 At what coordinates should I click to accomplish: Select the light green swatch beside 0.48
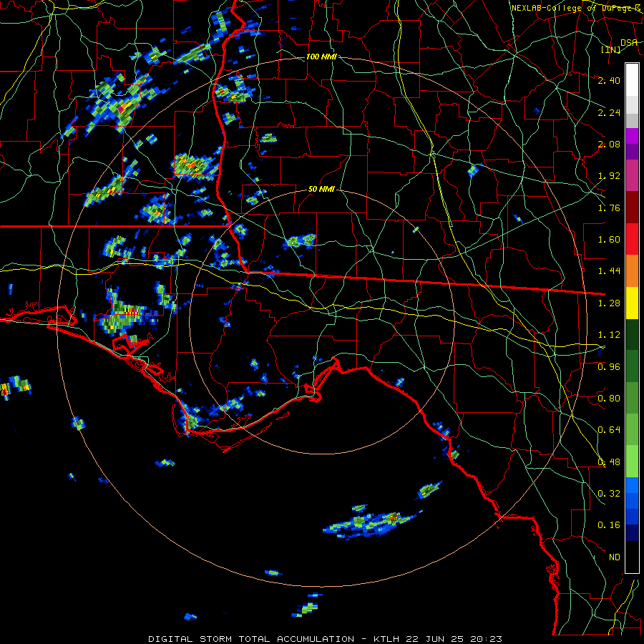(632, 462)
